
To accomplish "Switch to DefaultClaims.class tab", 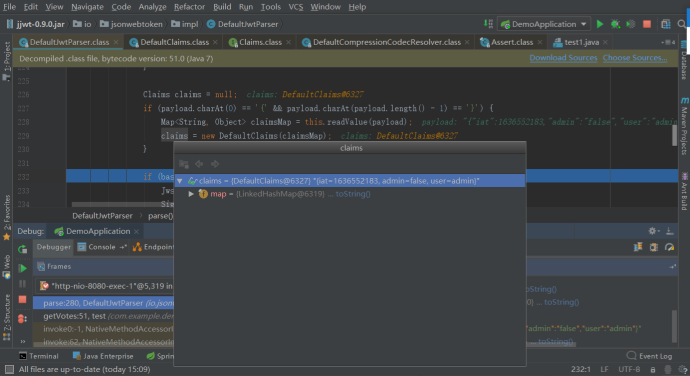I will pyautogui.click(x=174, y=42).
